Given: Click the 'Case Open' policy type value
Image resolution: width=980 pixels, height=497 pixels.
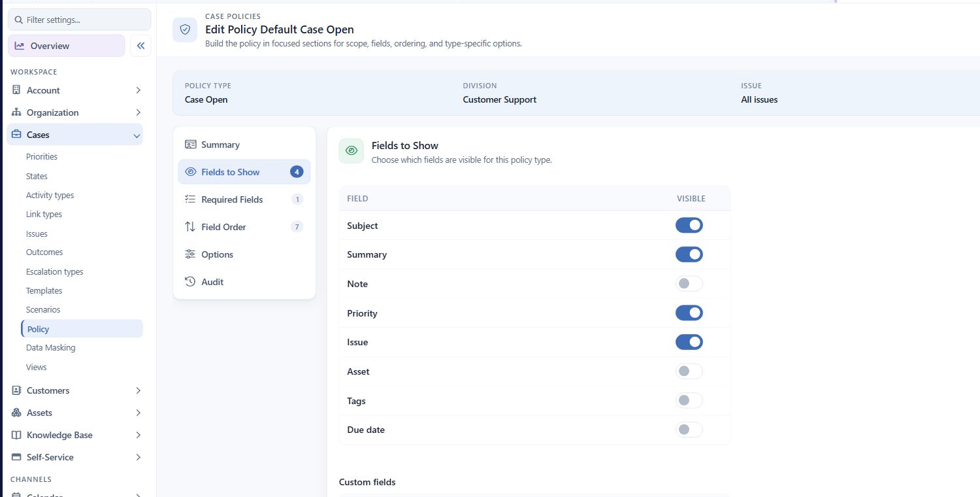Looking at the screenshot, I should (x=206, y=100).
